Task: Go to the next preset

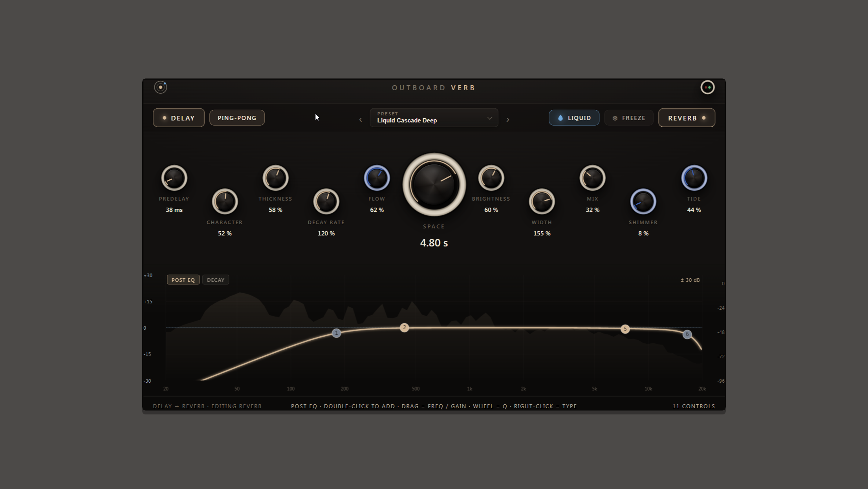Action: (x=507, y=119)
